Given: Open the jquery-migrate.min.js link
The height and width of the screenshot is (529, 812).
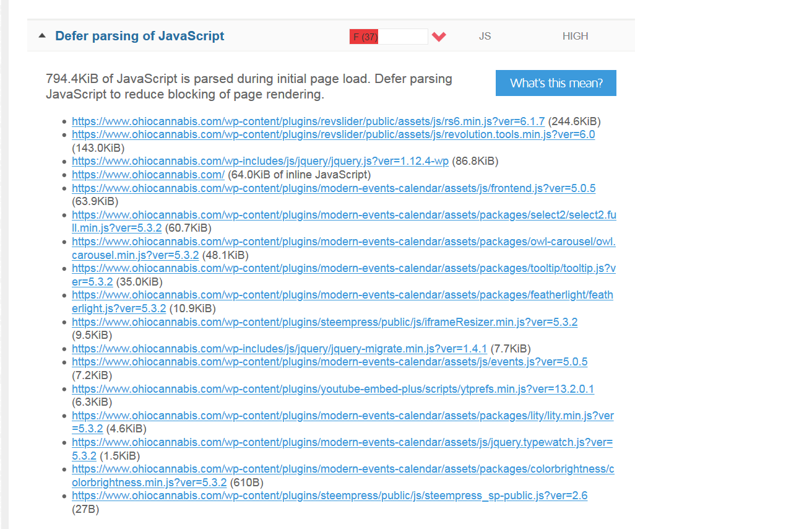Looking at the screenshot, I should (279, 349).
